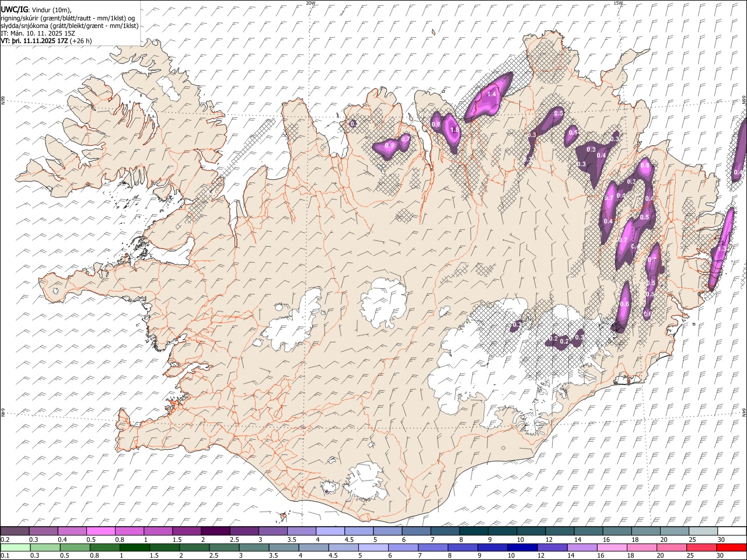Image resolution: width=747 pixels, height=560 pixels.
Task: Click the '15W' longitude label
Action: pyautogui.click(x=618, y=3)
